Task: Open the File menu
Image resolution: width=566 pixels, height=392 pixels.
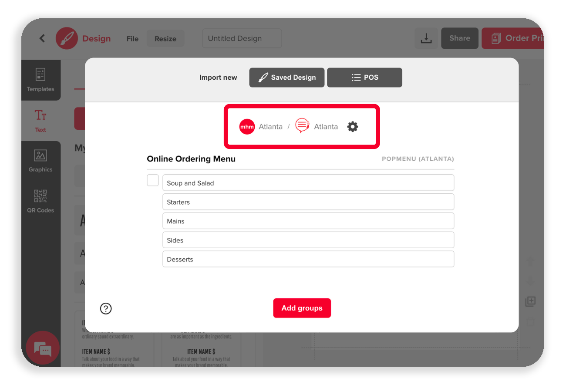Action: (x=132, y=39)
